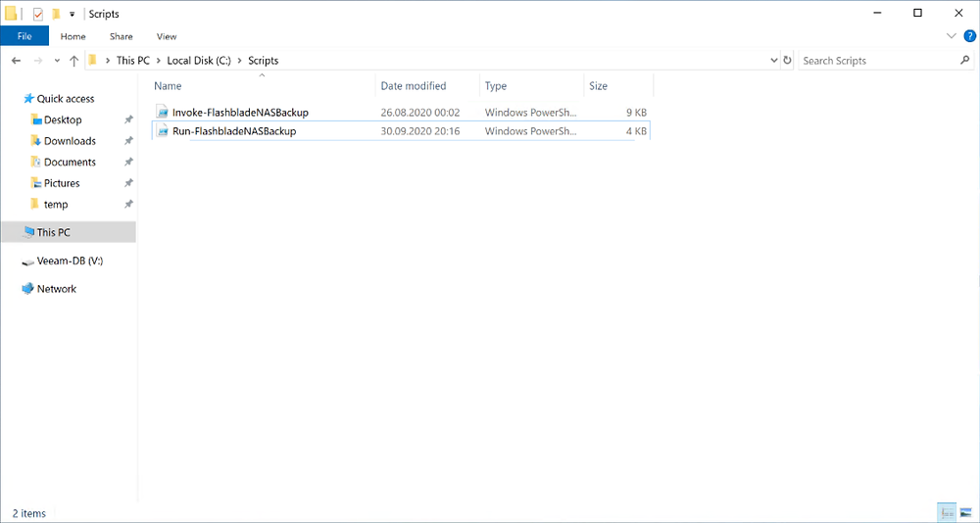Screen dimensions: 980x523
Task: Open Network in the navigation pane
Action: [56, 289]
